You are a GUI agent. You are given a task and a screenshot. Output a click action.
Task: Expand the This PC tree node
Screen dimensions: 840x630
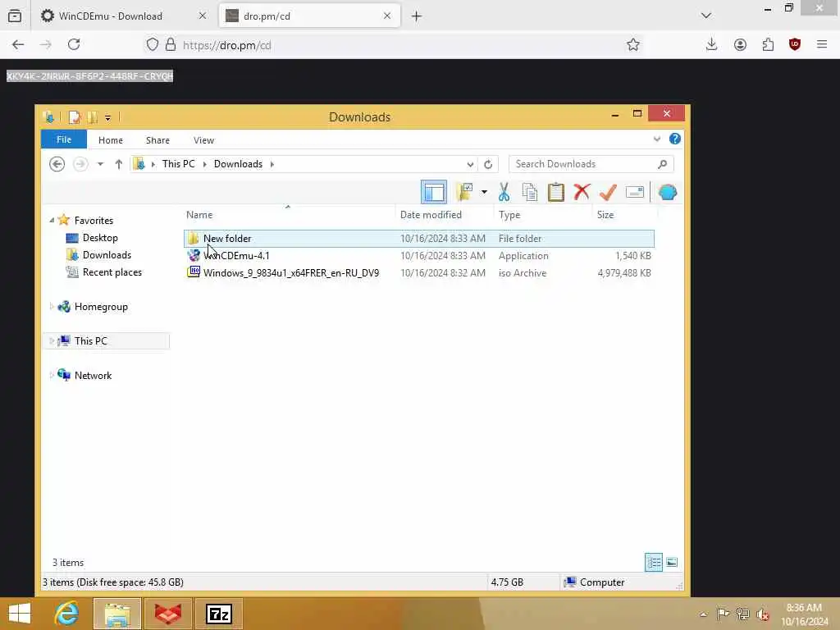(x=52, y=340)
